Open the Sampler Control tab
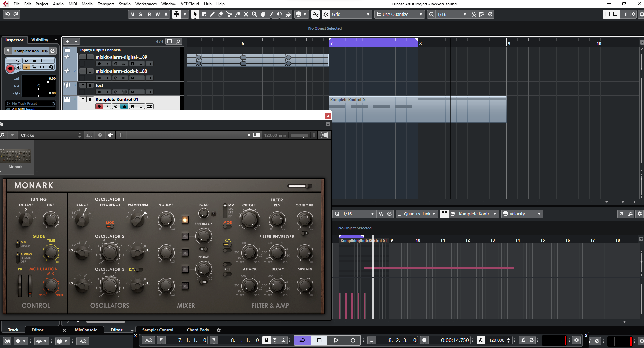Viewport: 644px width, 348px height. (158, 330)
